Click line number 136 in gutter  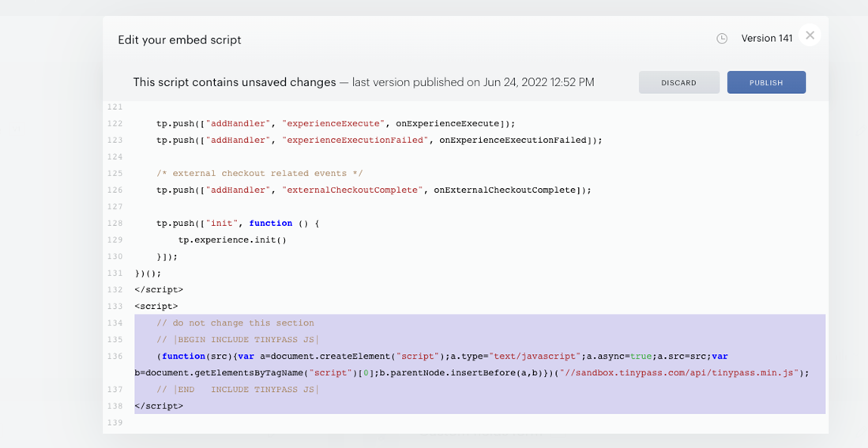pyautogui.click(x=115, y=356)
